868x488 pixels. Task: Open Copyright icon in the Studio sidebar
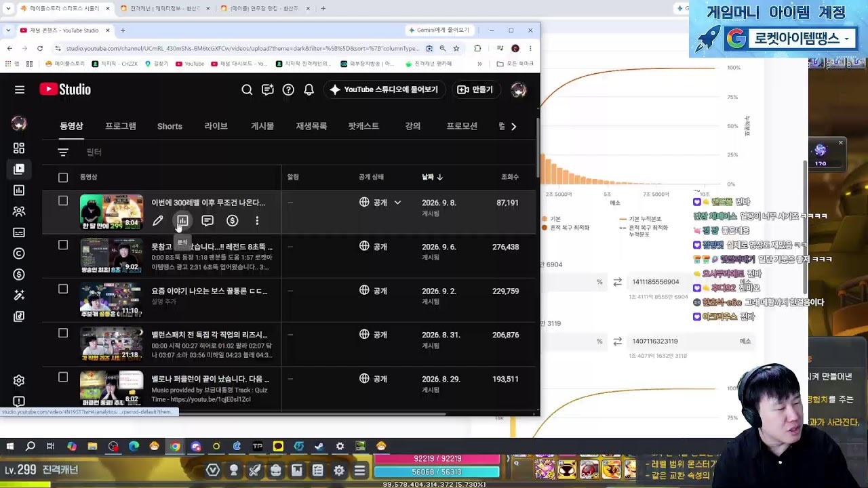[x=19, y=253]
